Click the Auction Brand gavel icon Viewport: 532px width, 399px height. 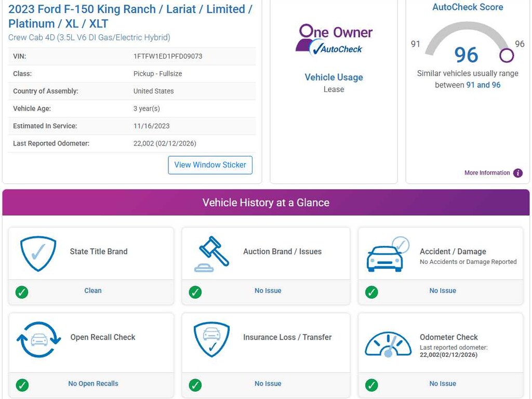pyautogui.click(x=211, y=254)
